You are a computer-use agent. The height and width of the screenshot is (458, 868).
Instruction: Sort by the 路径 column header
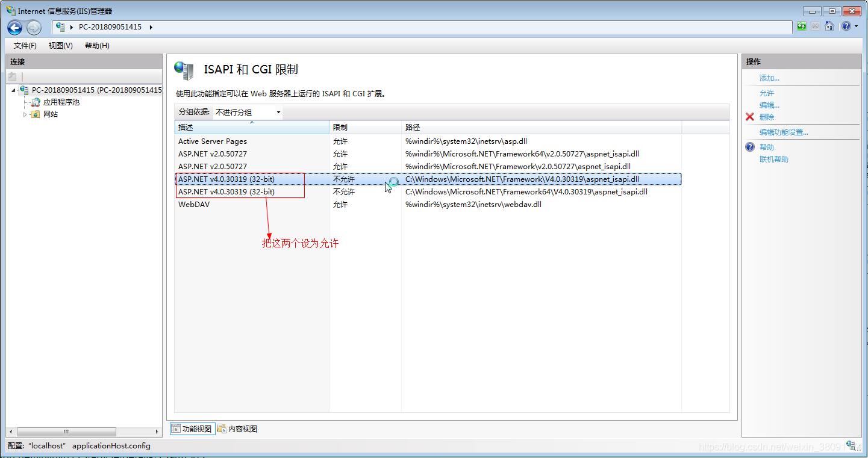pos(542,128)
